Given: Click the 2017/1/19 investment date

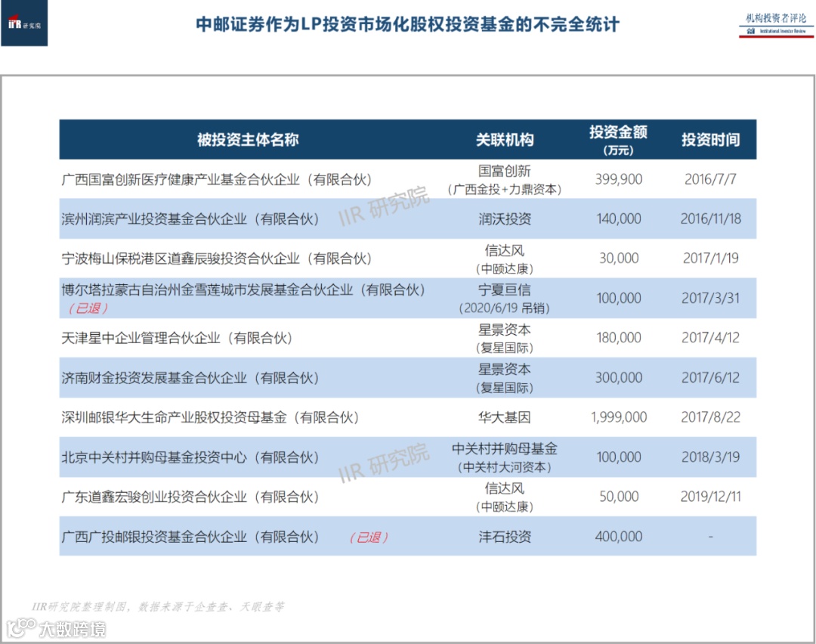Looking at the screenshot, I should (710, 259).
